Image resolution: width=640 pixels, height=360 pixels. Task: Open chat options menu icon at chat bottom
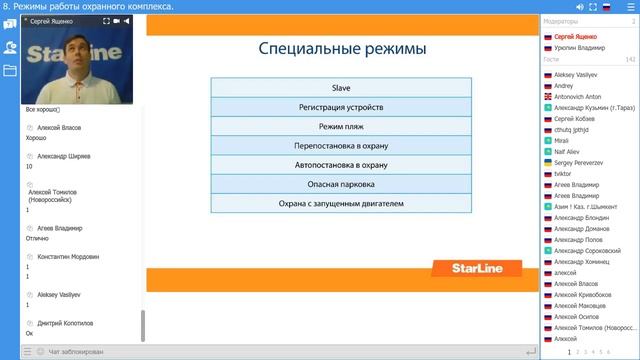(x=27, y=351)
